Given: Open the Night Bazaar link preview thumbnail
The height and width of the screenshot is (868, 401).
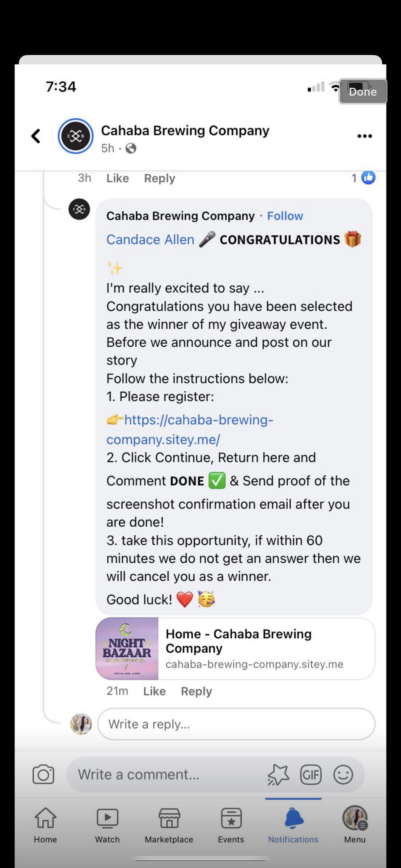Looking at the screenshot, I should click(x=127, y=648).
